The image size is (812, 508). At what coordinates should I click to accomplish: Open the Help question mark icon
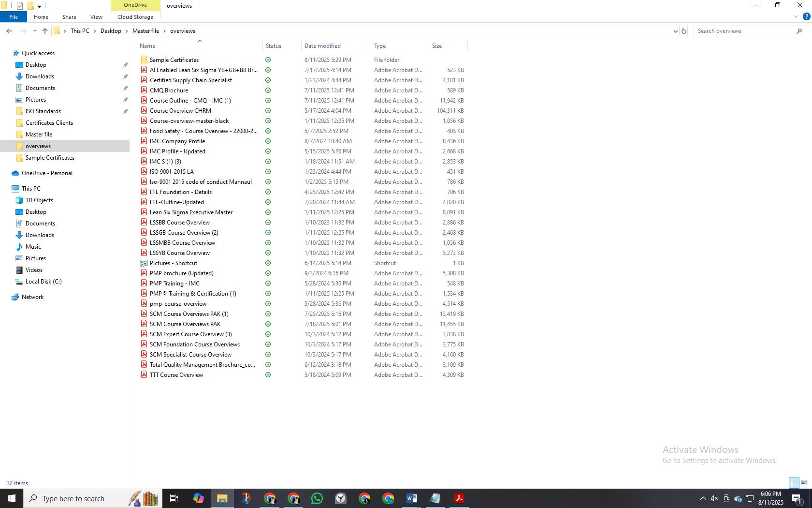(806, 16)
